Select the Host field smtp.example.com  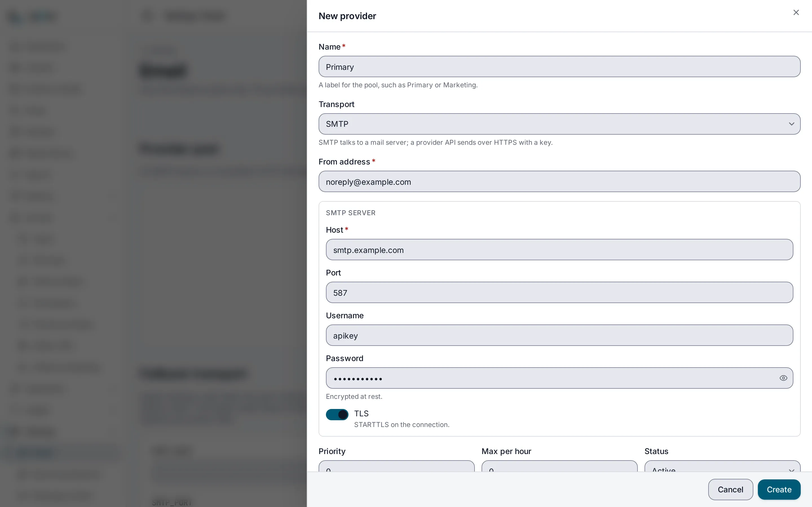coord(559,250)
